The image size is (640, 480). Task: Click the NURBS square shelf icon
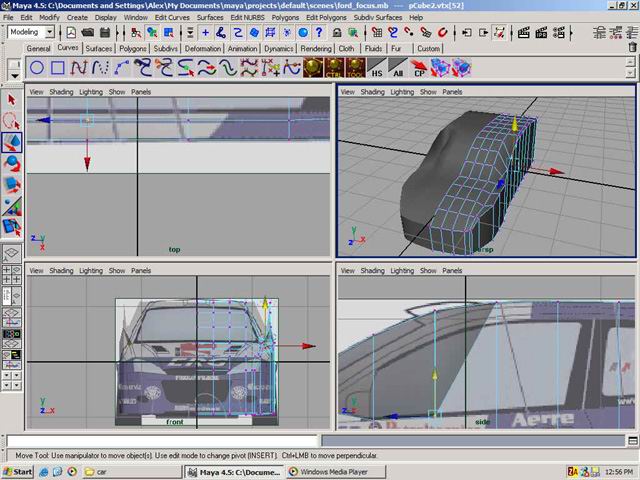coord(58,68)
